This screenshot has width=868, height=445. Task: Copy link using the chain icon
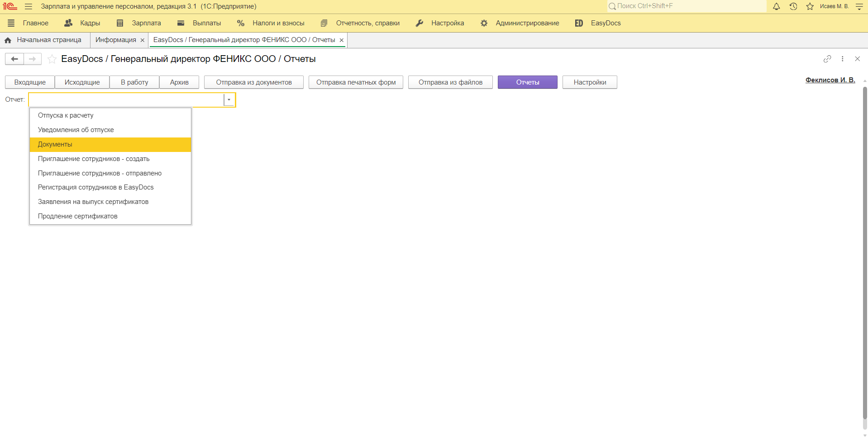pyautogui.click(x=827, y=59)
